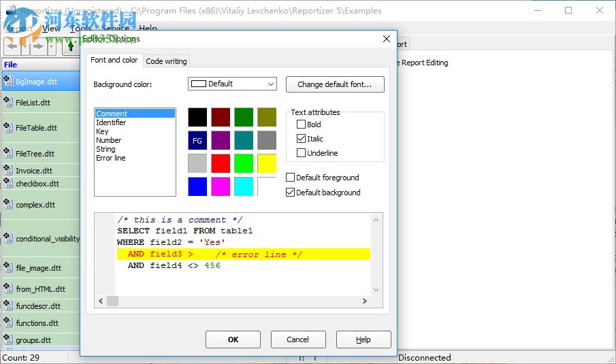
Task: Uncheck the Italic text attribute
Action: pos(301,139)
